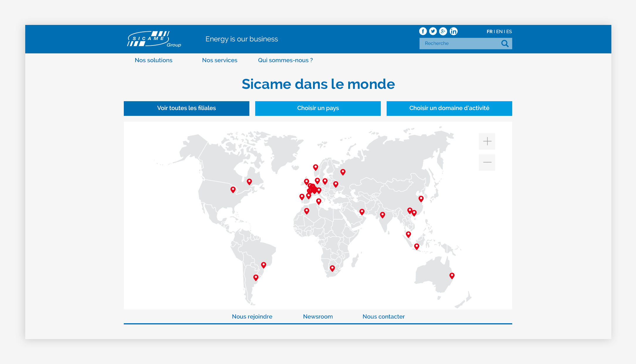Select the map pin in Tunisia
This screenshot has height=364, width=636.
click(x=319, y=201)
